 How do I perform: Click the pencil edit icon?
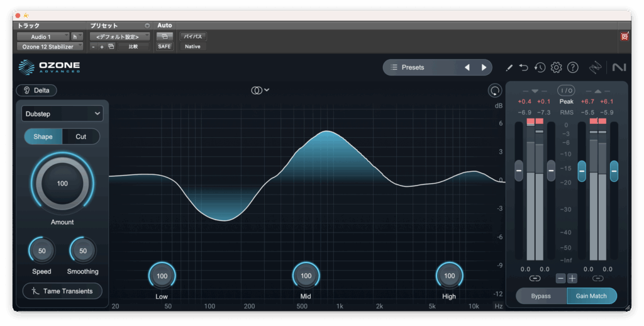click(509, 67)
